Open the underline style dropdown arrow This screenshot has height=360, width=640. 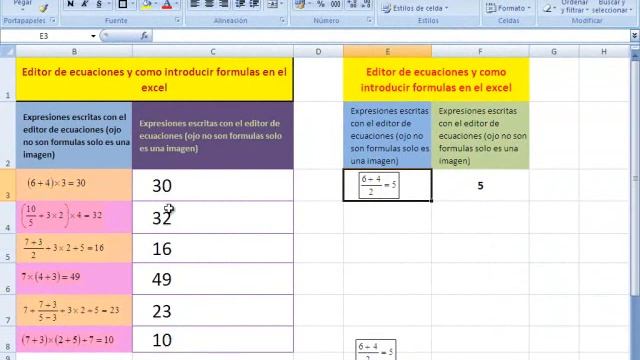coord(109,4)
